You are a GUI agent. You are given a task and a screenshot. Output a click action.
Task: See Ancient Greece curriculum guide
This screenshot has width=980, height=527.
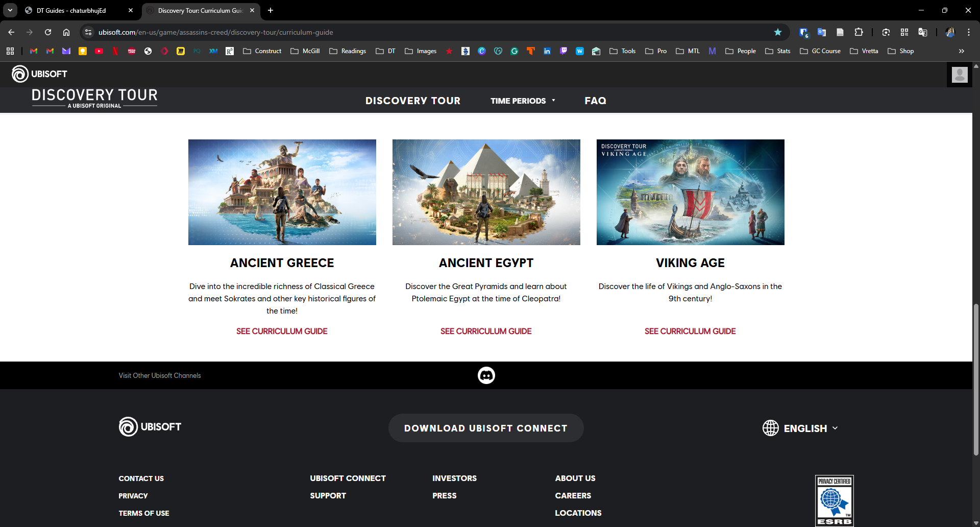click(x=282, y=331)
